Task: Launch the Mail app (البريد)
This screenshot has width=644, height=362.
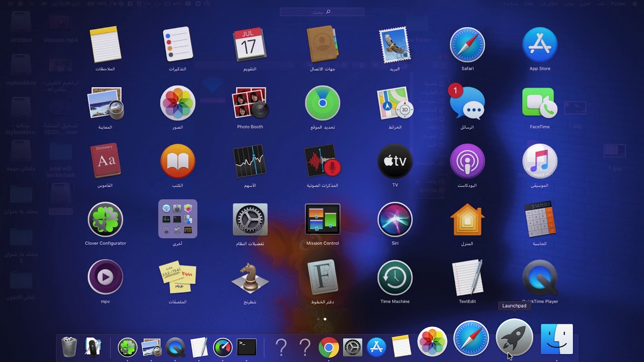Action: (x=395, y=45)
